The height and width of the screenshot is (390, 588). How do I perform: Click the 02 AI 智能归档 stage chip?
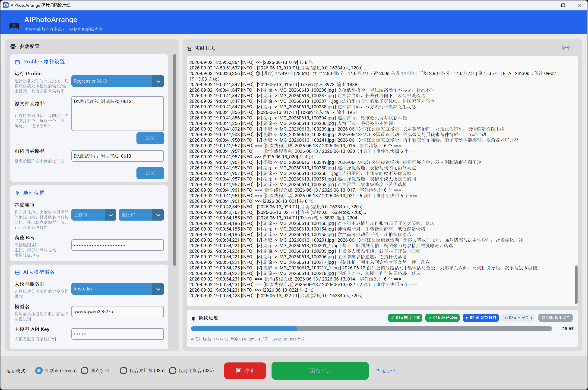[481, 318]
